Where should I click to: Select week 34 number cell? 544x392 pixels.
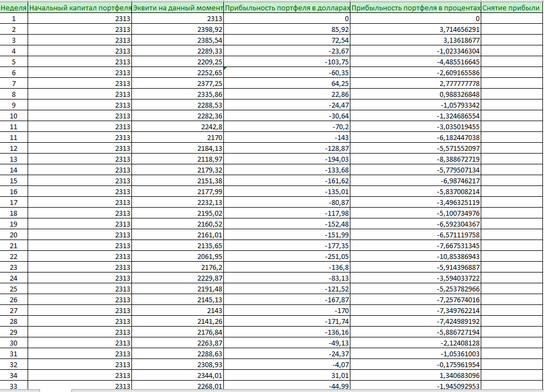coord(14,375)
